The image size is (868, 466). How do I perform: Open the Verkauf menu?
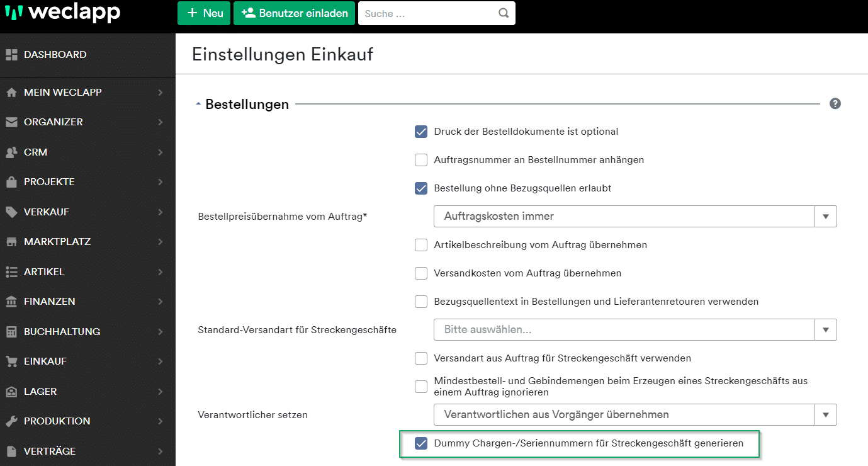point(47,212)
